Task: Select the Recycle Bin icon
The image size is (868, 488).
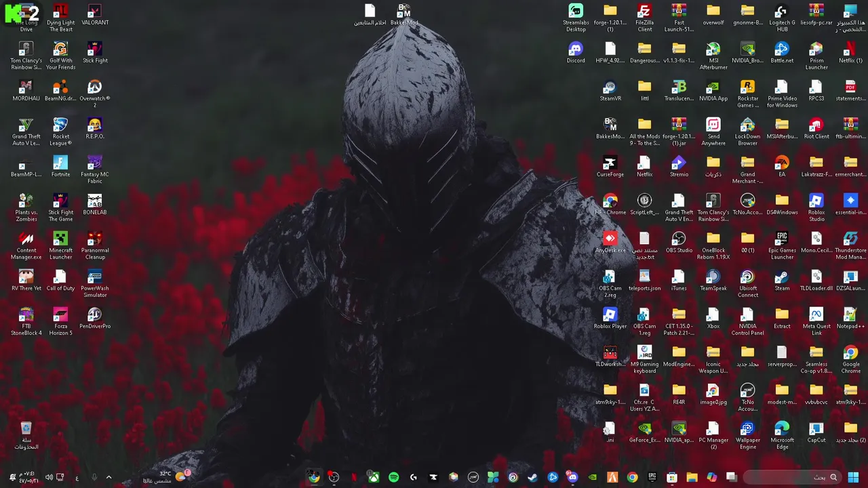Action: (26, 436)
